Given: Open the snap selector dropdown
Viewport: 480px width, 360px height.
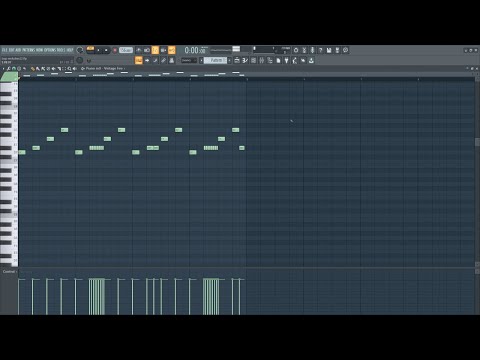Looking at the screenshot, I should pos(189,61).
